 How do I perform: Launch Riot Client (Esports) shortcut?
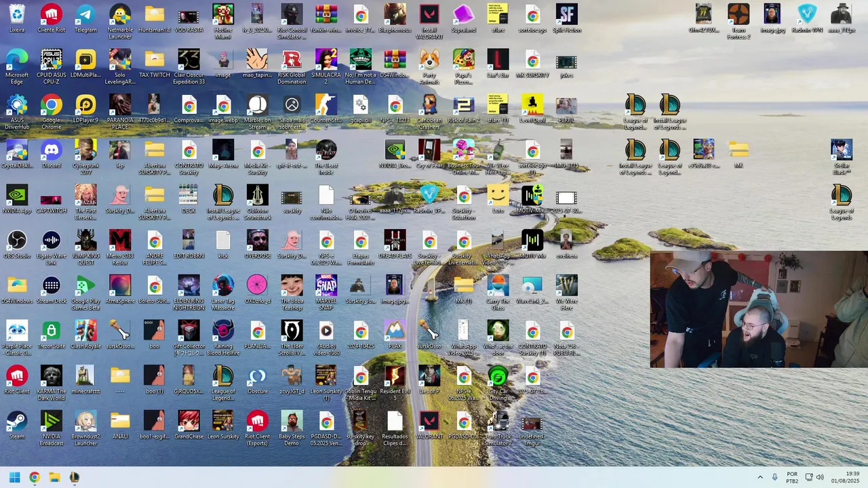258,428
